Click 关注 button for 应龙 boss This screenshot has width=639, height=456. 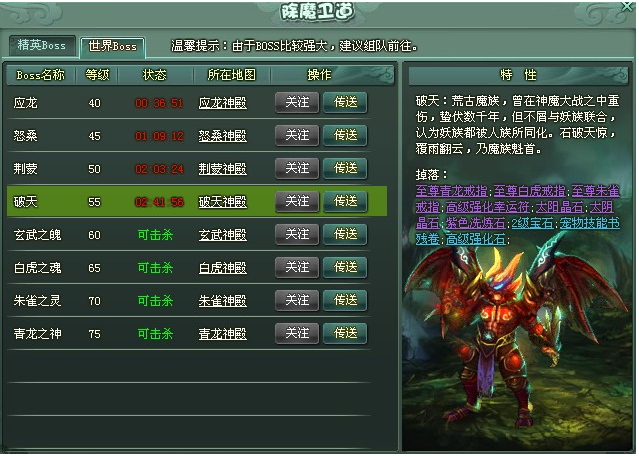tap(297, 102)
